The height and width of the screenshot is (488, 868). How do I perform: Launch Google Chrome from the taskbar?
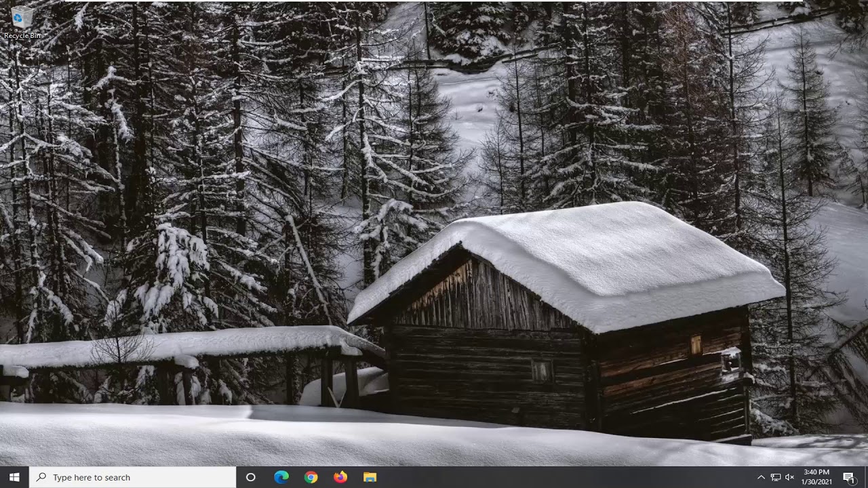[311, 477]
